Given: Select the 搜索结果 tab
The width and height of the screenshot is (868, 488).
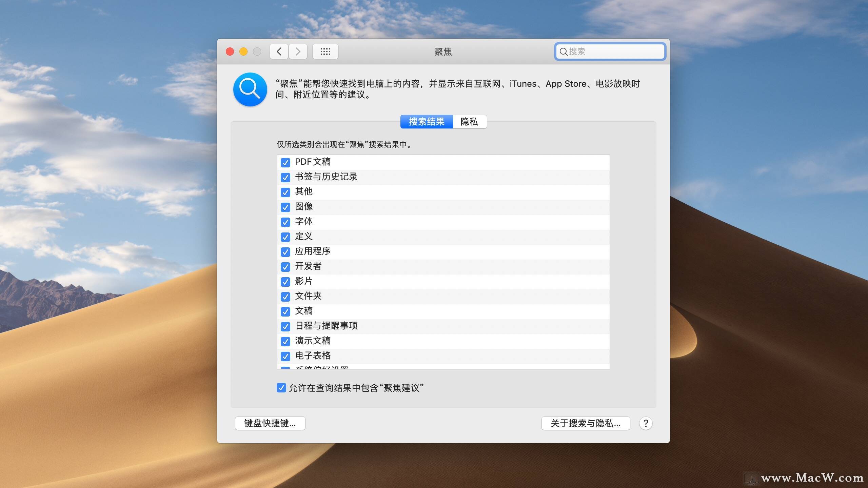Looking at the screenshot, I should (x=427, y=122).
